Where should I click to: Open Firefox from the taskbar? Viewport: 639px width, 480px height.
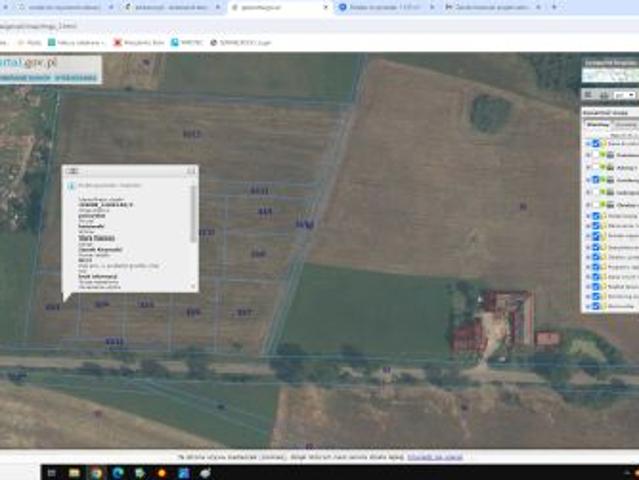point(162,473)
